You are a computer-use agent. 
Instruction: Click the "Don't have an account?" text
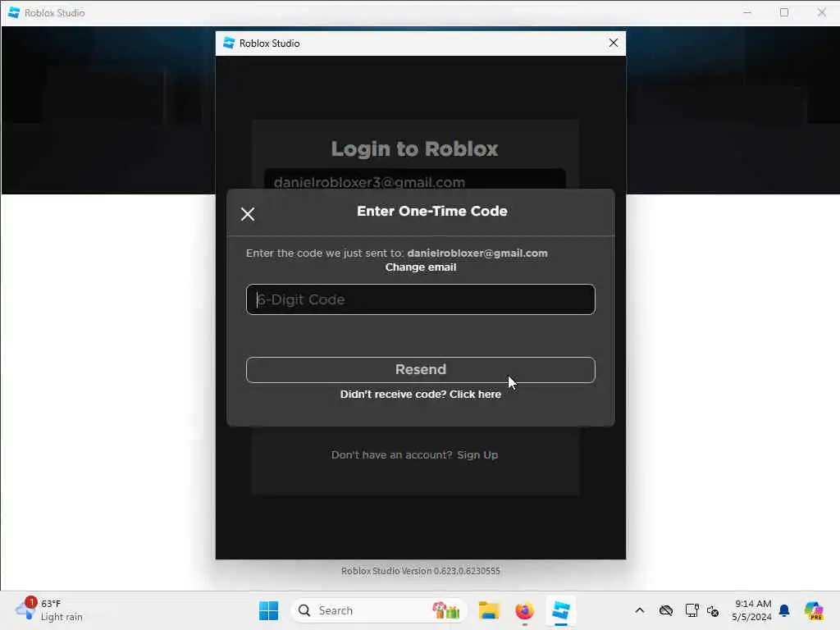pos(391,454)
